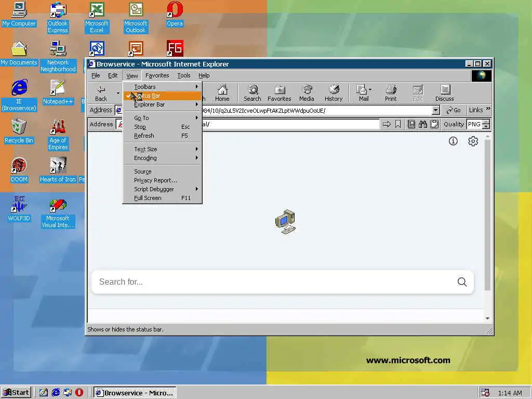Select the Notepad++ desktop shortcut
532x399 pixels.
pos(58,92)
